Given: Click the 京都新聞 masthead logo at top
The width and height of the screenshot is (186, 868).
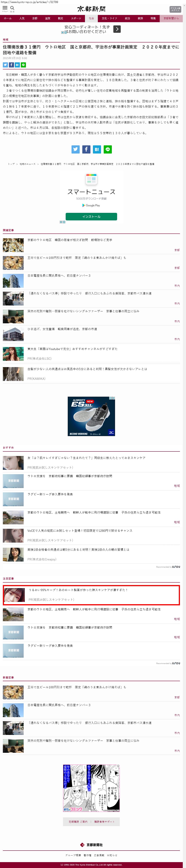Looking at the screenshot, I should (x=91, y=9).
